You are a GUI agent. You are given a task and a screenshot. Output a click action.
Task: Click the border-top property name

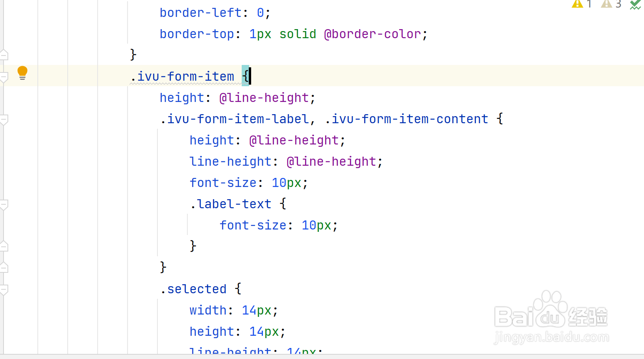[197, 34]
